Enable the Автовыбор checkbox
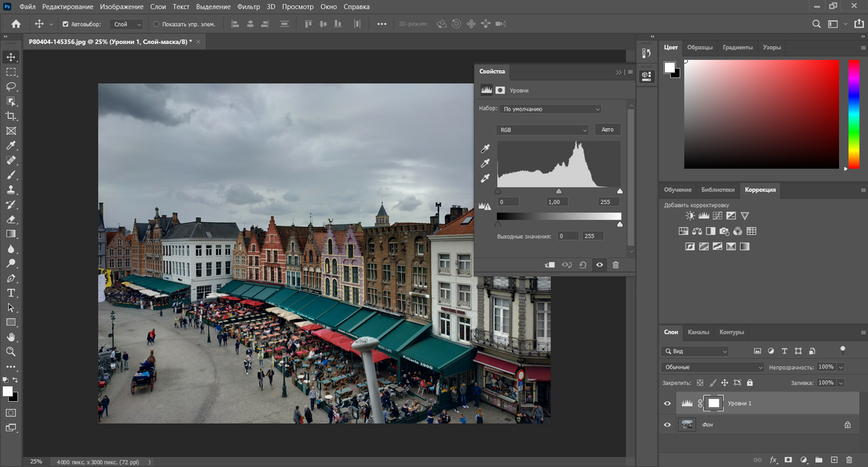868x467 pixels. (66, 24)
